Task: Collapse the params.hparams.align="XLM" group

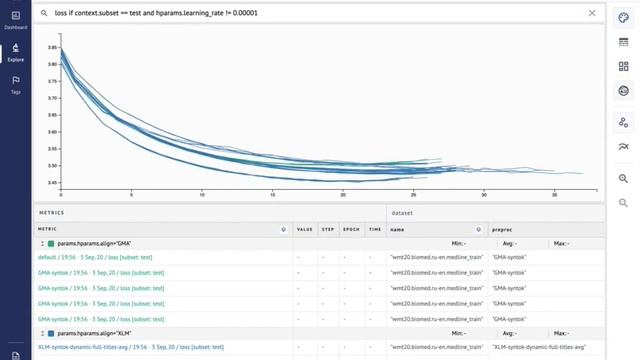Action: point(42,333)
